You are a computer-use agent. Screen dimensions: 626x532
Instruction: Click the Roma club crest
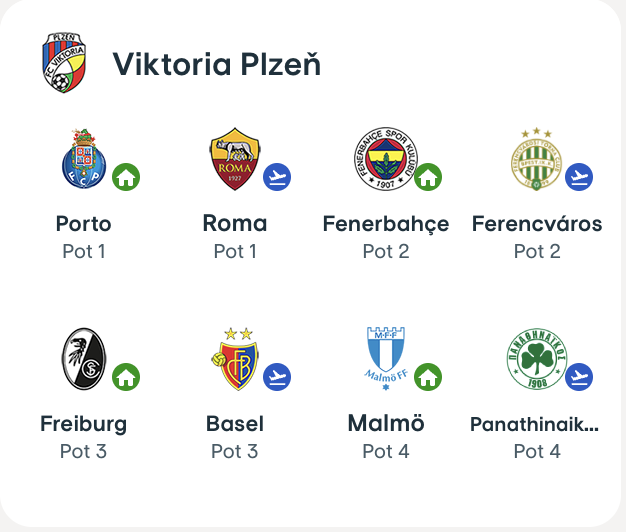235,160
